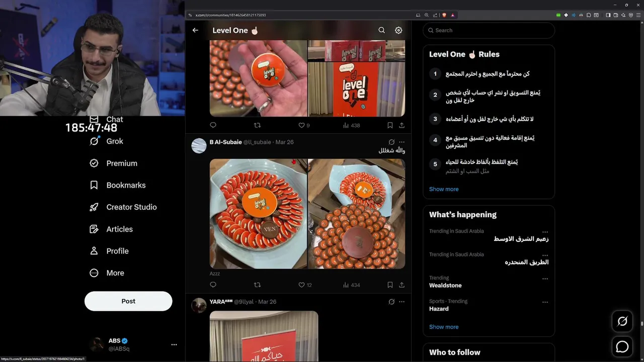Open YARA profile avatar
Viewport: 644px width, 362px height.
pyautogui.click(x=199, y=305)
